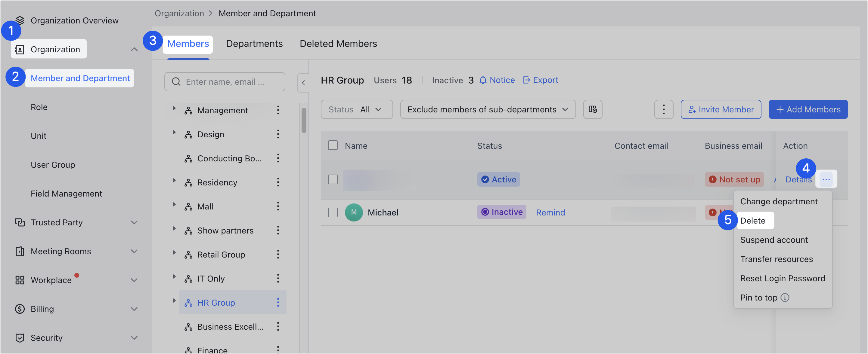Click the Security shield icon in sidebar
This screenshot has height=354, width=868.
[x=20, y=338]
